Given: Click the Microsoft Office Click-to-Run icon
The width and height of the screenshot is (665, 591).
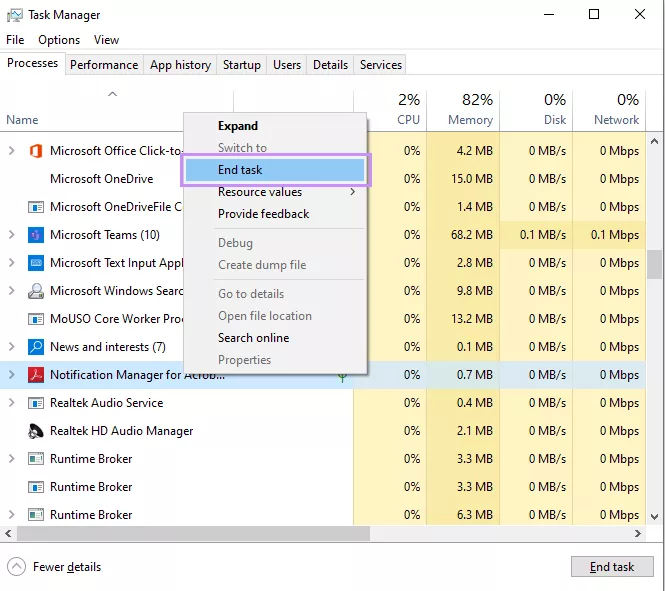Looking at the screenshot, I should (x=36, y=151).
